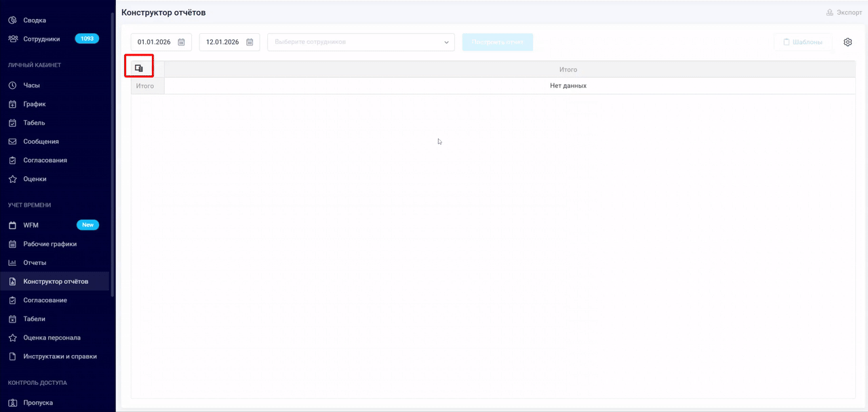Viewport: 868px width, 412px height.
Task: Go to Рабочие графики menu item
Action: [50, 244]
